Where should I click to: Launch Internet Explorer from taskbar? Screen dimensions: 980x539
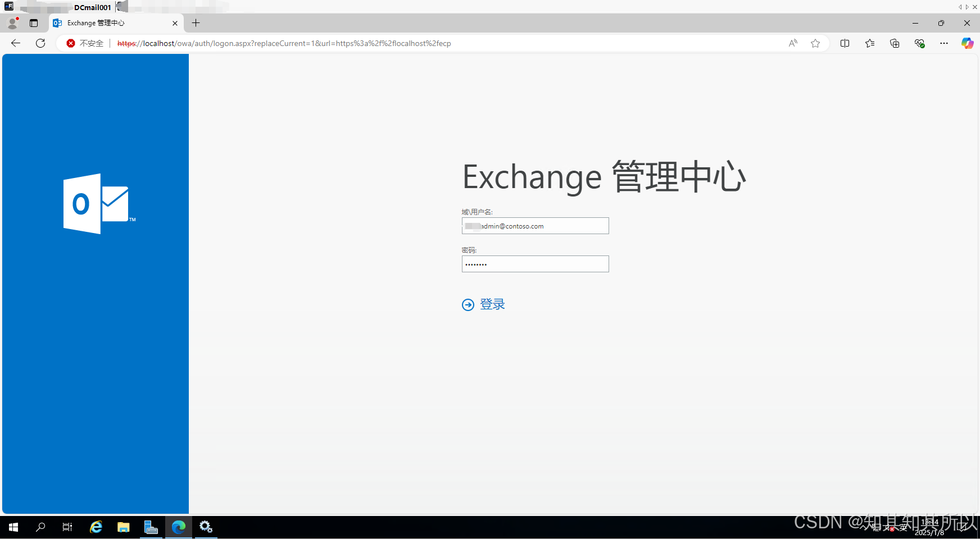96,527
